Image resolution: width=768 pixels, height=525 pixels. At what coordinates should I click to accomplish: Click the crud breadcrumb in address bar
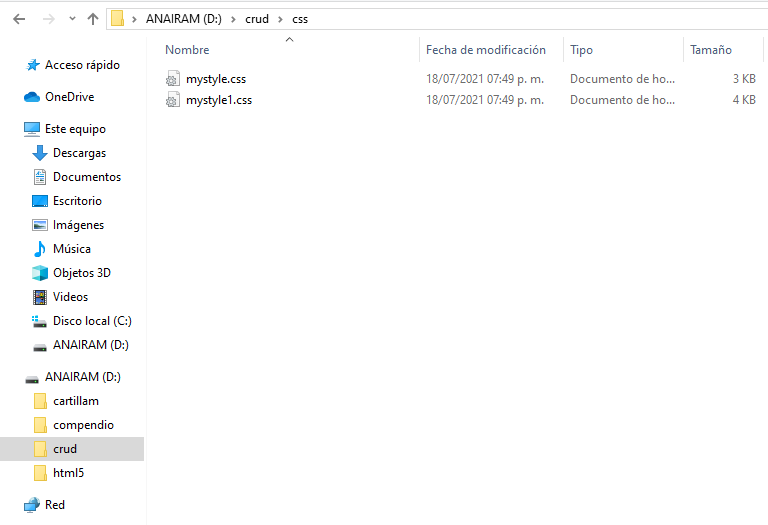coord(257,19)
